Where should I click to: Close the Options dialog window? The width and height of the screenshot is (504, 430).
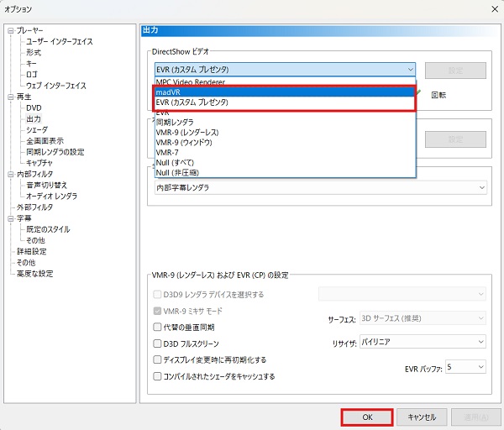point(489,9)
